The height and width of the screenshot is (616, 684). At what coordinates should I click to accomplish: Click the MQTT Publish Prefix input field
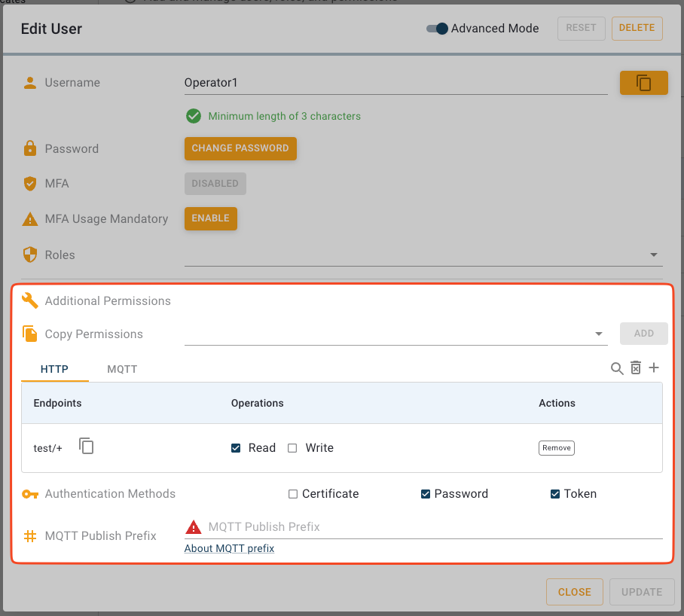[x=429, y=527]
